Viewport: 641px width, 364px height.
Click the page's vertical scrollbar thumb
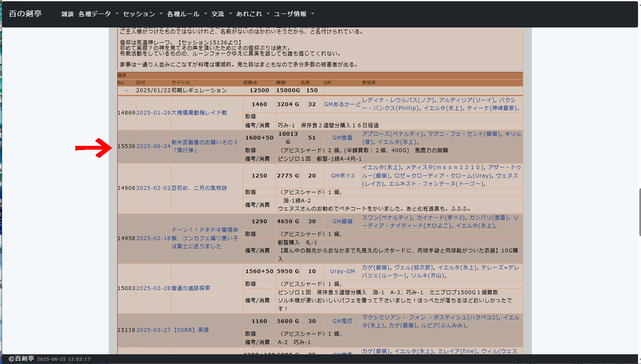point(639,211)
